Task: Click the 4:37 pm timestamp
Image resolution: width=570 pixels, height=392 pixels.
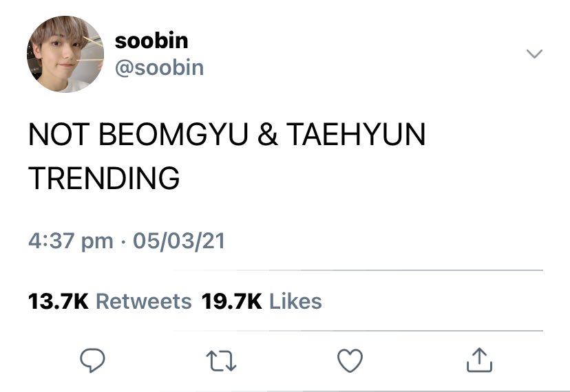Action: pos(70,241)
